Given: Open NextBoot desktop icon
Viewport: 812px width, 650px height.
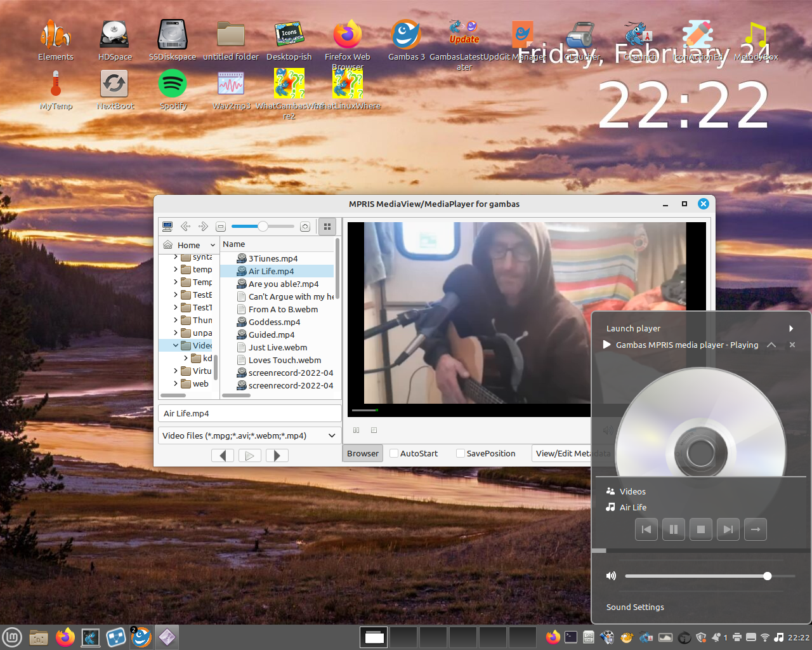Looking at the screenshot, I should point(115,90).
